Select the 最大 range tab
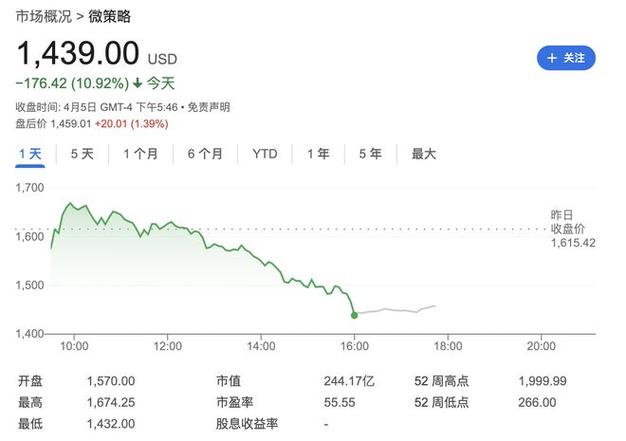Screen dimensions: 626x441 click(x=424, y=154)
